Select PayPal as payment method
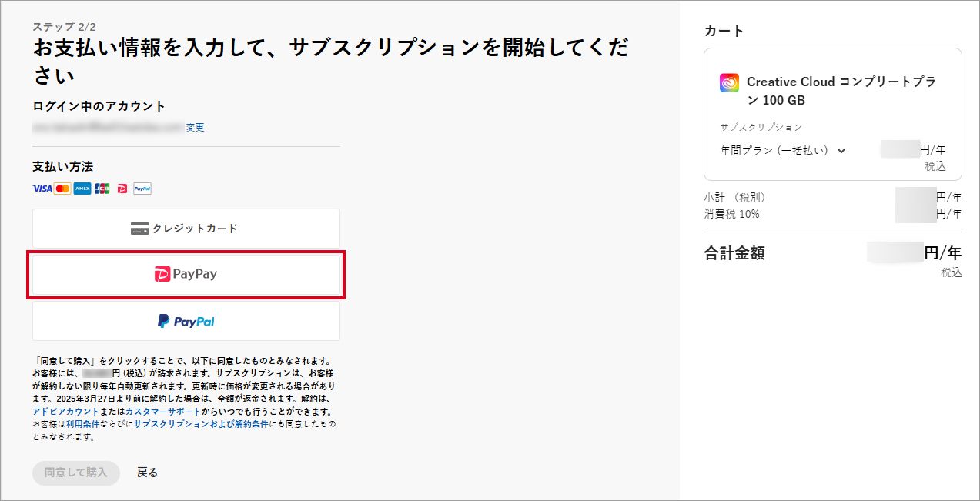Screen dimensions: 980x501 186,321
